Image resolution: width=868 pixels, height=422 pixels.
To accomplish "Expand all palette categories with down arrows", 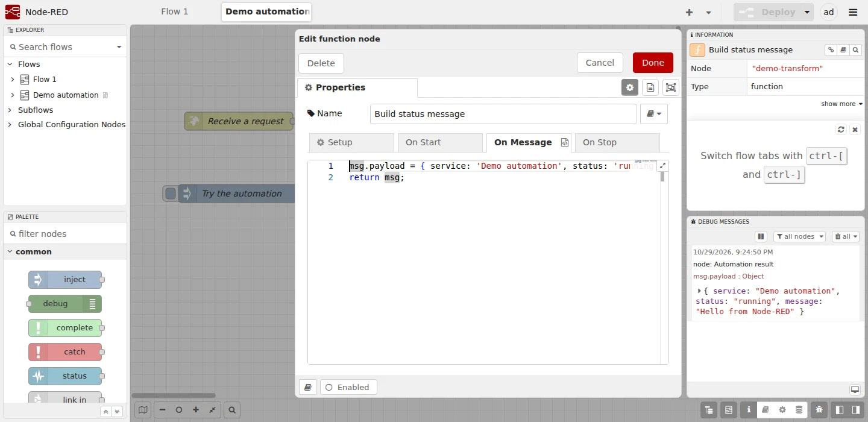I will point(117,412).
